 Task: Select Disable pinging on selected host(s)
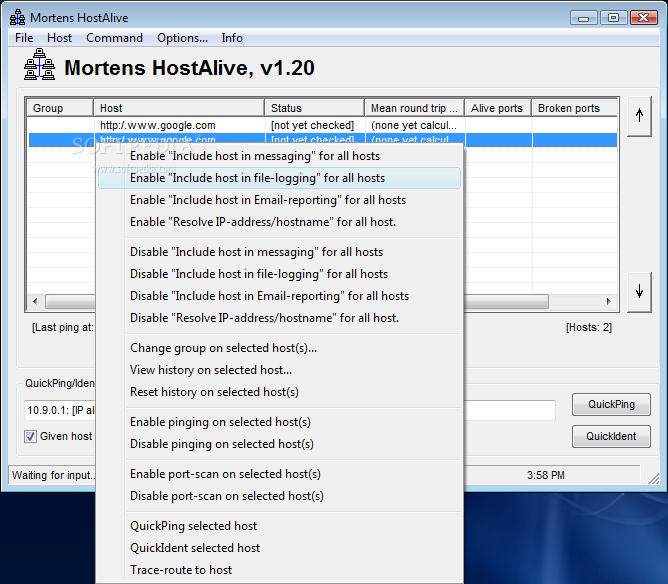pos(279,444)
